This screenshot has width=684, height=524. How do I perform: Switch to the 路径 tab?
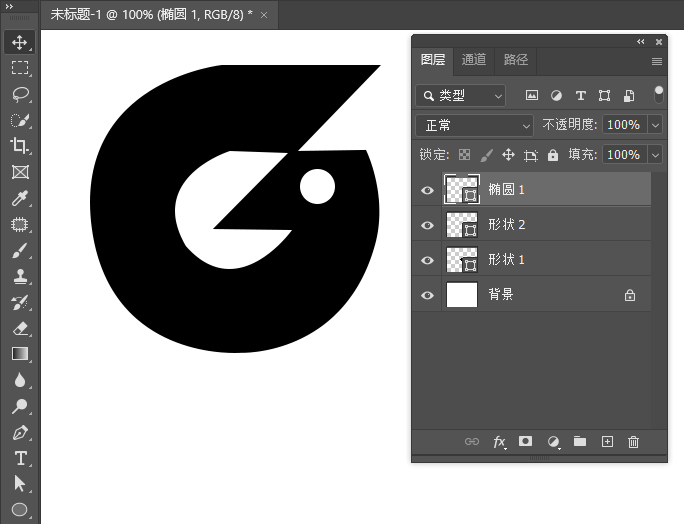(x=516, y=60)
